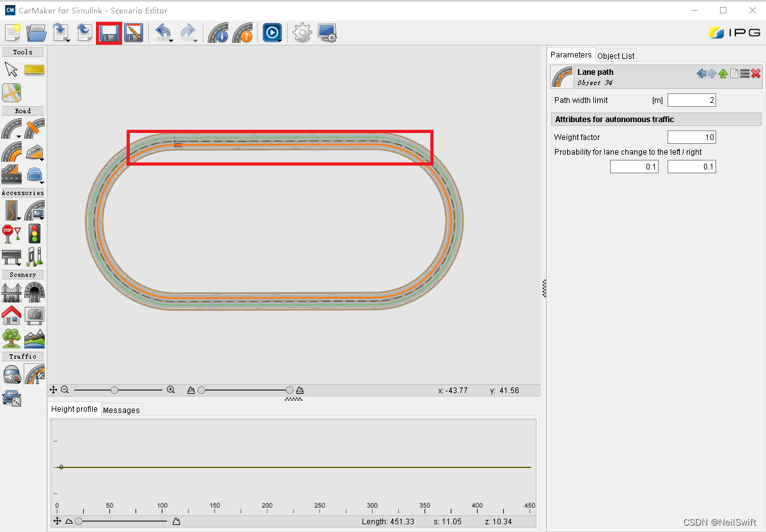Open dropdown arrow under import file icon
Viewport: 766px width, 532px height.
(x=68, y=40)
